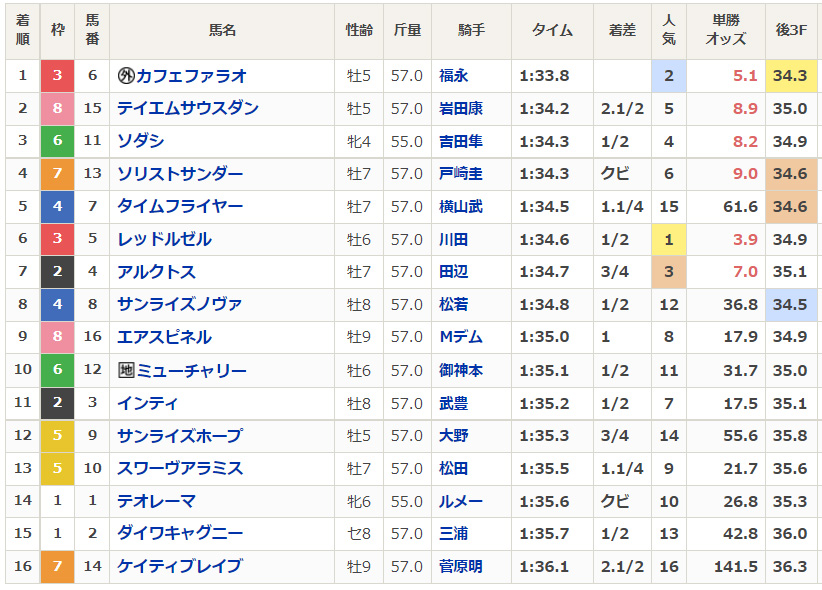The image size is (822, 590).
Task: Open jockey link 福永
Action: point(453,76)
